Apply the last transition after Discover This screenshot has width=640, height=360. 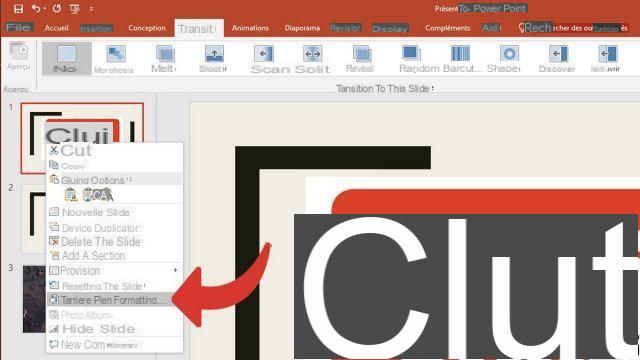click(x=607, y=58)
